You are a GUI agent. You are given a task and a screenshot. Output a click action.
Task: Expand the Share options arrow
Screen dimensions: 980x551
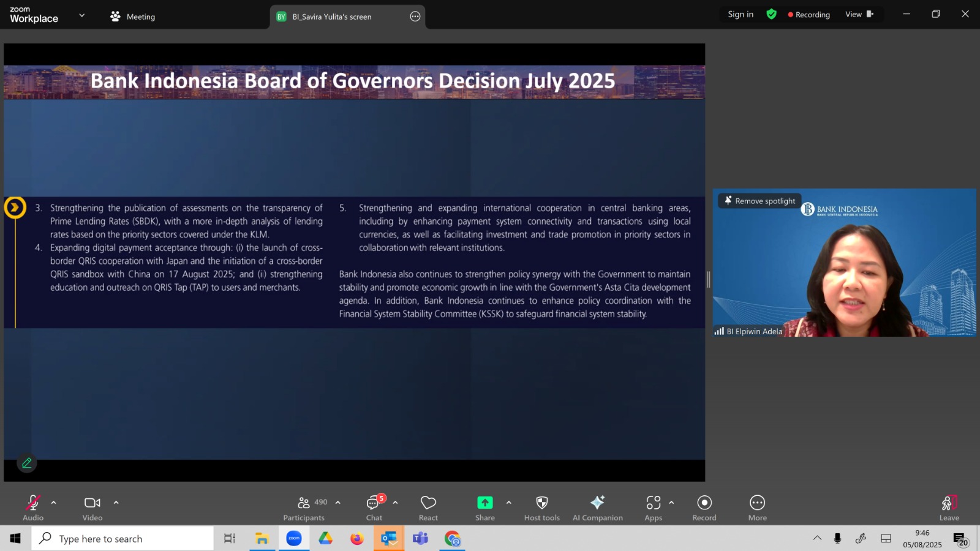[508, 503]
